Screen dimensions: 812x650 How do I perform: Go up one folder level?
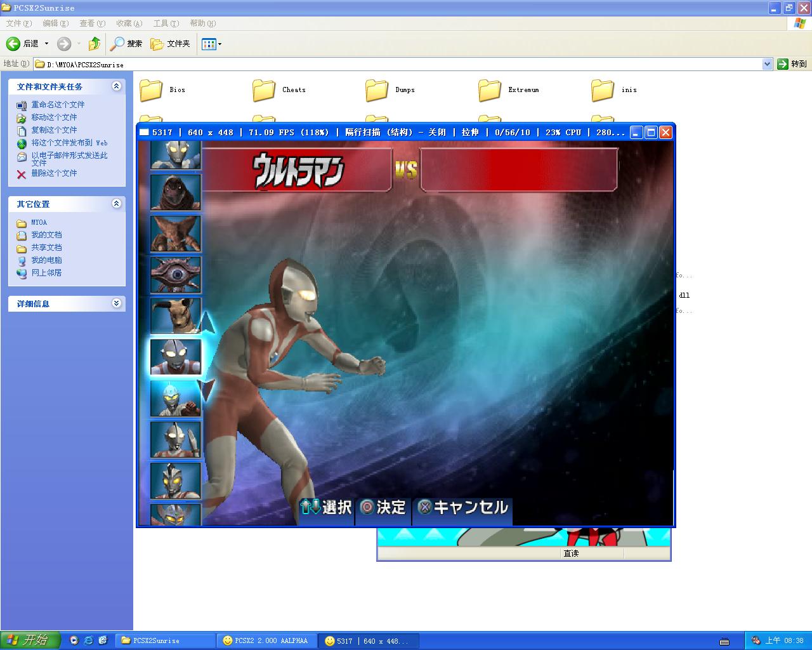tap(95, 44)
